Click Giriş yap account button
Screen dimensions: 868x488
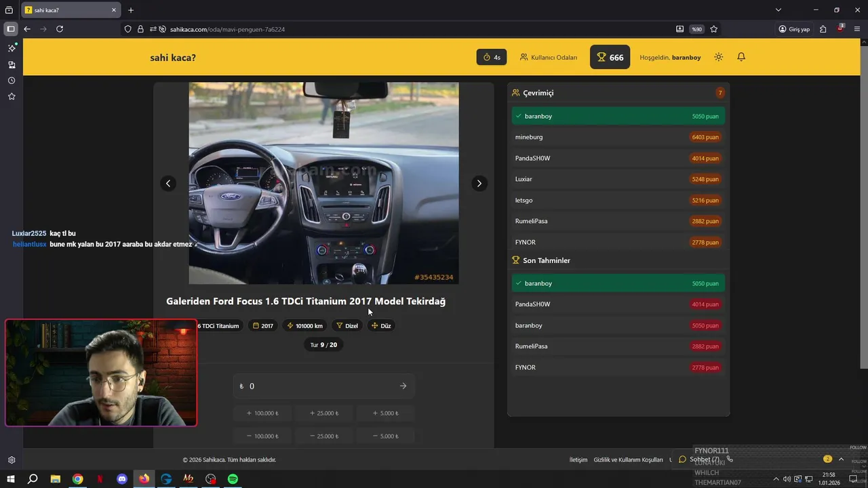(x=794, y=29)
